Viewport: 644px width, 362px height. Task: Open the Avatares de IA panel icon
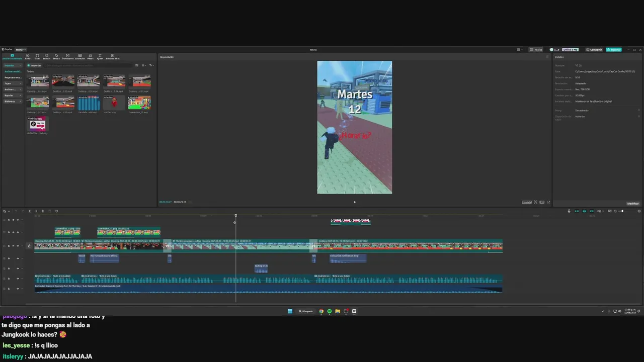tap(112, 56)
